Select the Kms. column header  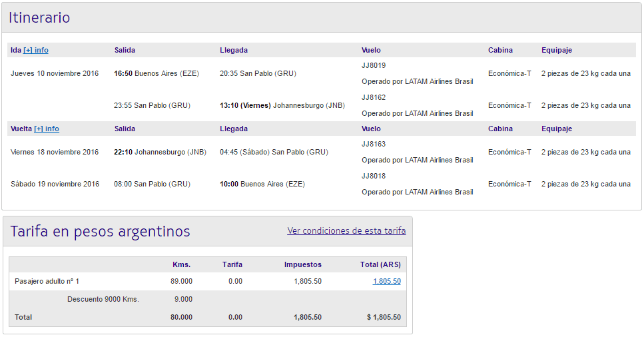[182, 264]
